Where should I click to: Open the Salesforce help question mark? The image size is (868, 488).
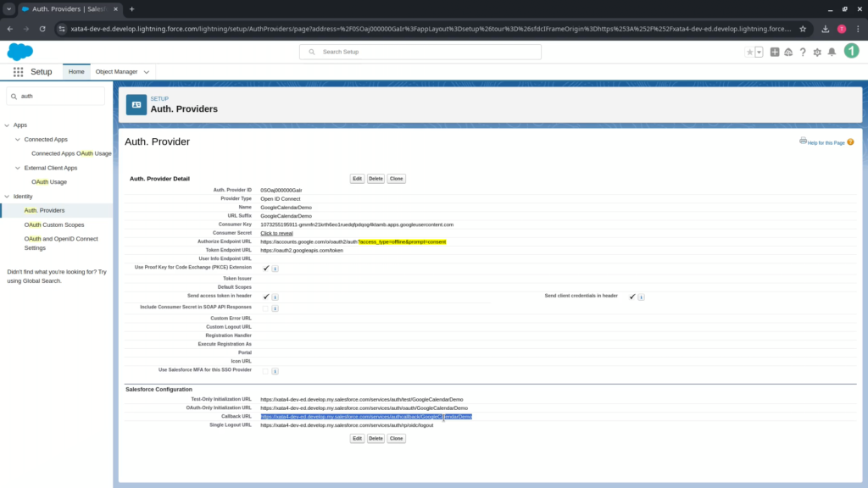803,52
